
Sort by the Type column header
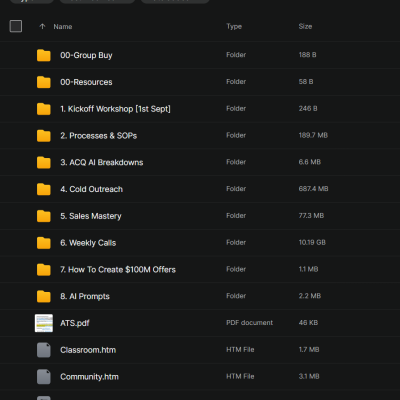pos(234,26)
